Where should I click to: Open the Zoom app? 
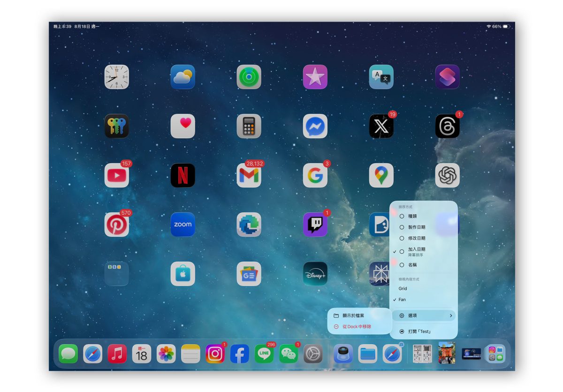coord(183,225)
